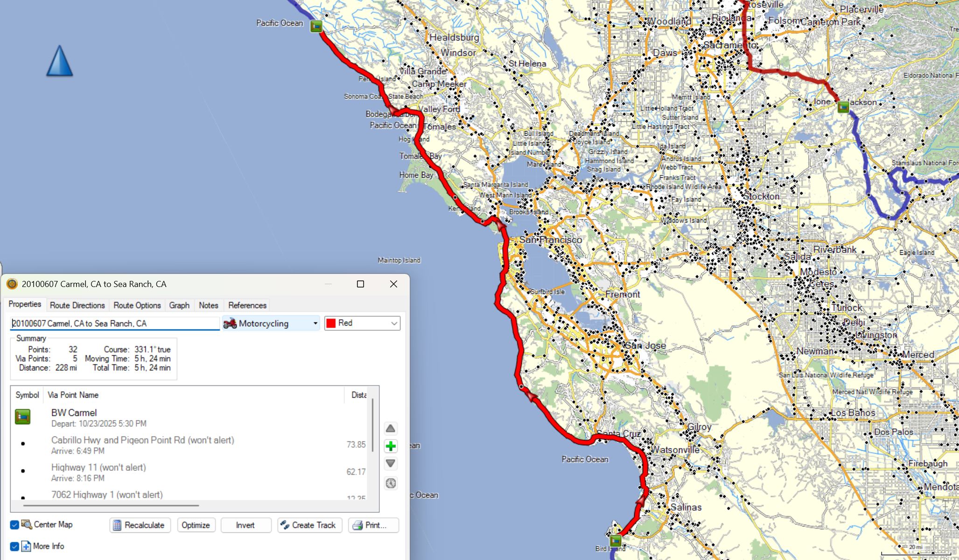Switch to the Route Directions tab
Image resolution: width=959 pixels, height=560 pixels.
(x=77, y=305)
